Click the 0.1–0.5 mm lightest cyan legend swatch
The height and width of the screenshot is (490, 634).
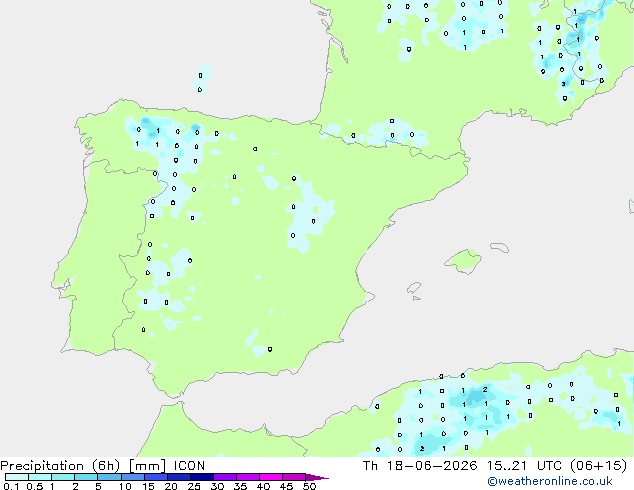pyautogui.click(x=17, y=477)
